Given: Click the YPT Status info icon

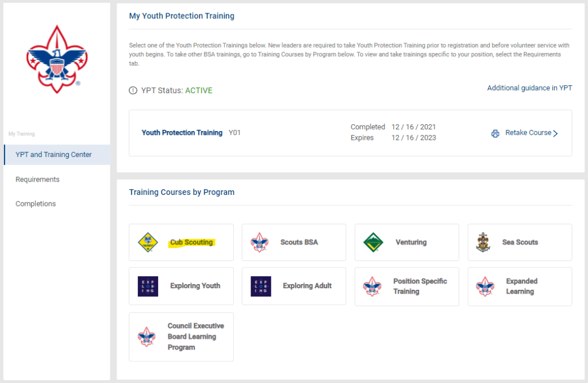Looking at the screenshot, I should coord(133,90).
